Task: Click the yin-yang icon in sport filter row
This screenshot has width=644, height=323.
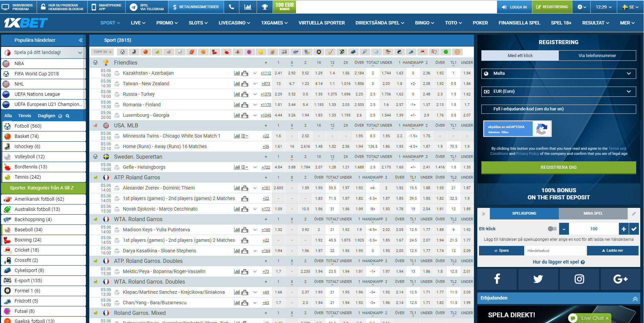Action: point(399,52)
